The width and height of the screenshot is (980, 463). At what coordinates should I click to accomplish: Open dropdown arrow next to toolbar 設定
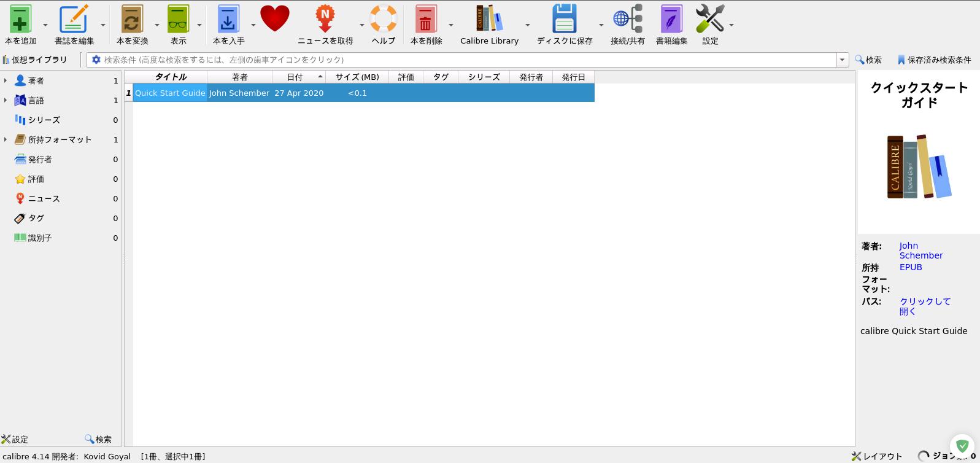pyautogui.click(x=731, y=25)
